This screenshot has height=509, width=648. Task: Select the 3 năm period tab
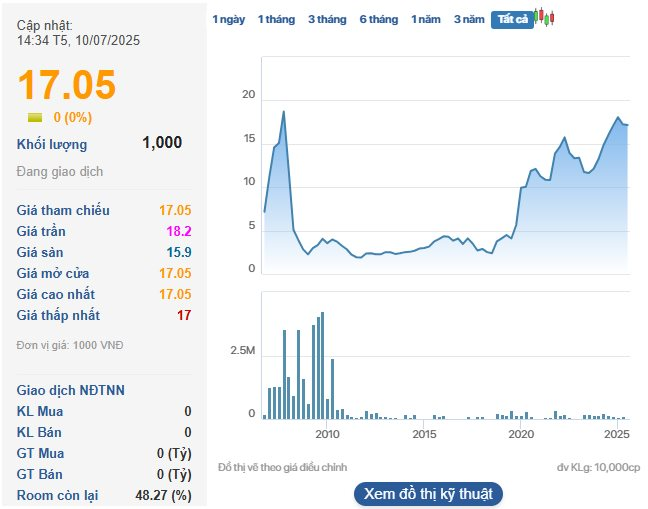pyautogui.click(x=469, y=20)
